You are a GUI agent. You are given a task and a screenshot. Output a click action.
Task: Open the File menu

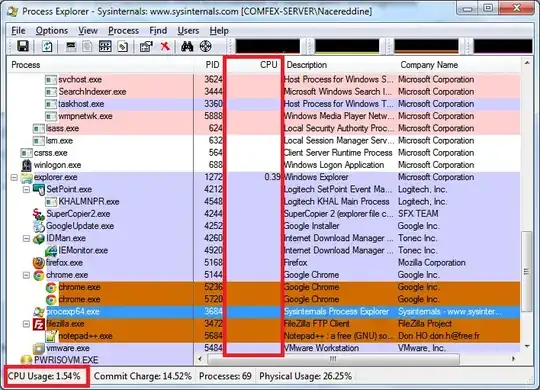[18, 31]
